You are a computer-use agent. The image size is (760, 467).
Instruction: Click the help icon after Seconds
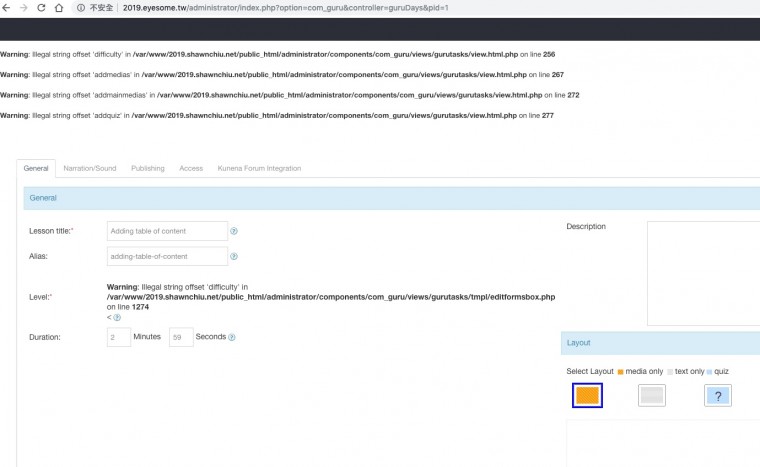coord(232,337)
